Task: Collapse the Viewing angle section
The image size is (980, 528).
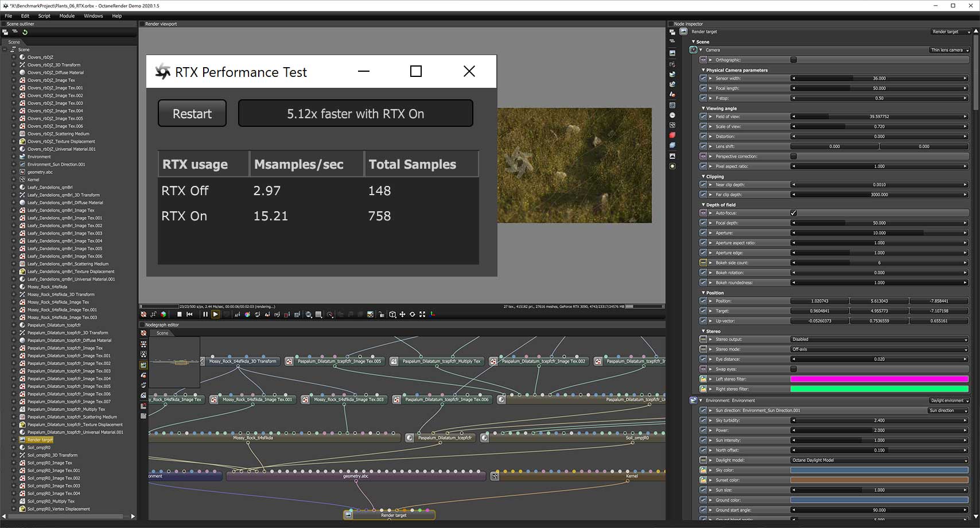Action: click(703, 108)
